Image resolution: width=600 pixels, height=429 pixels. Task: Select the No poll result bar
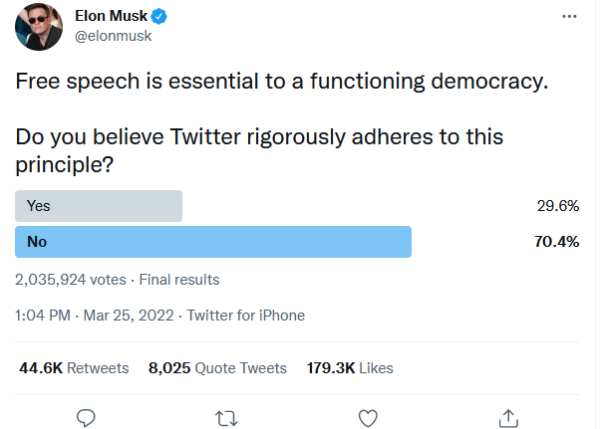tap(213, 242)
